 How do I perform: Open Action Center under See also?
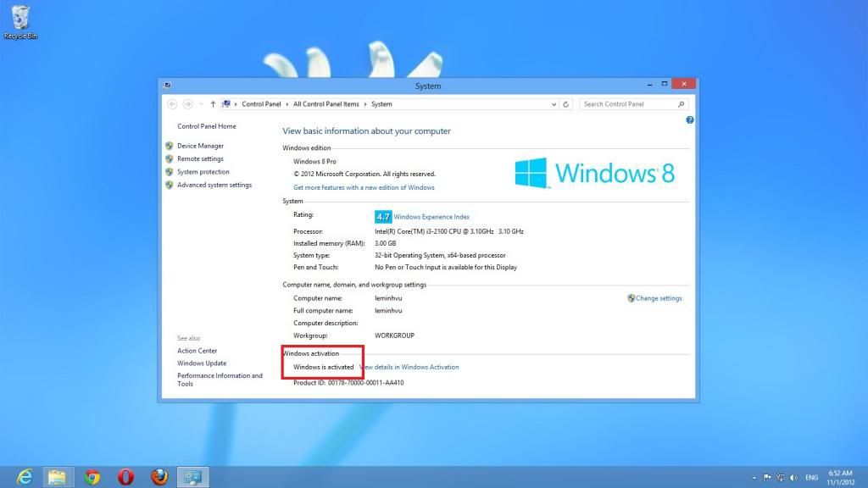[197, 351]
